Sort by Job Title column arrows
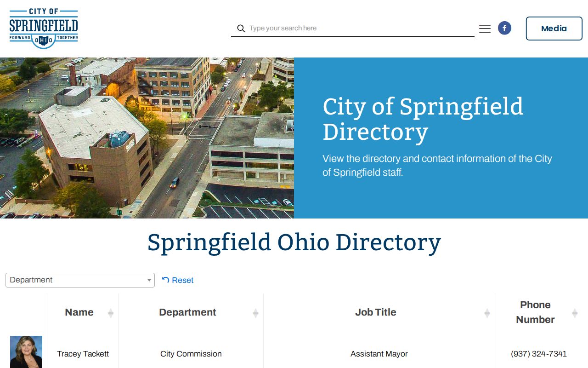 coord(487,313)
